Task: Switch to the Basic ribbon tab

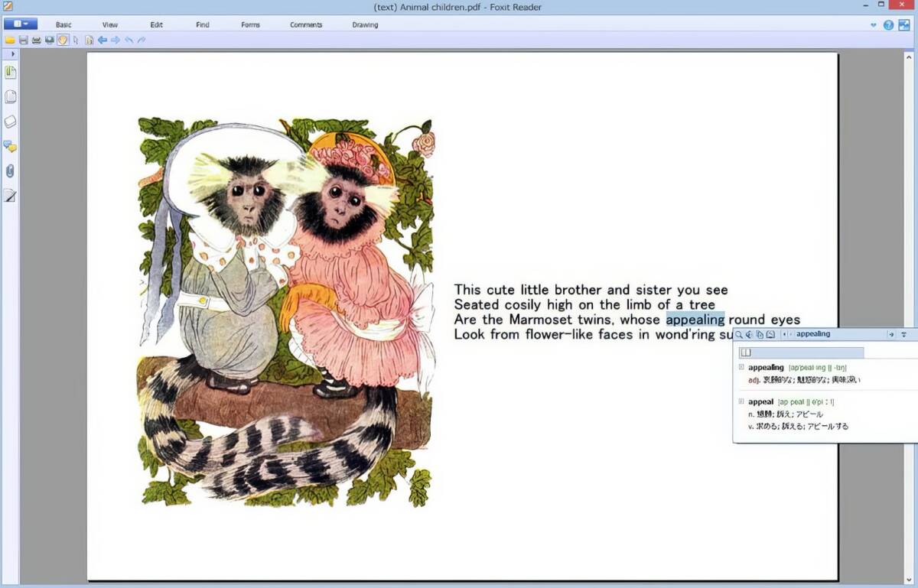Action: 63,24
